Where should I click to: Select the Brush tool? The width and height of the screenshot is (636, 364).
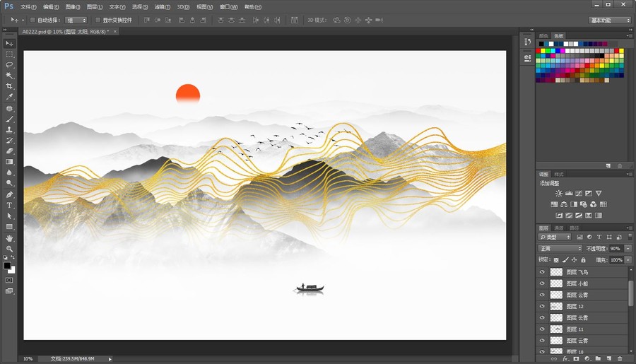(9, 119)
